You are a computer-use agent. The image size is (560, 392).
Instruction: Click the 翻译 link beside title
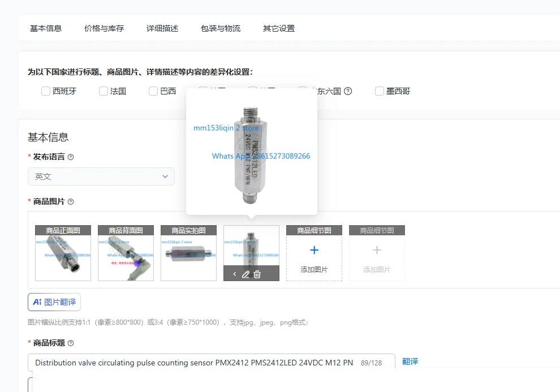coord(410,361)
